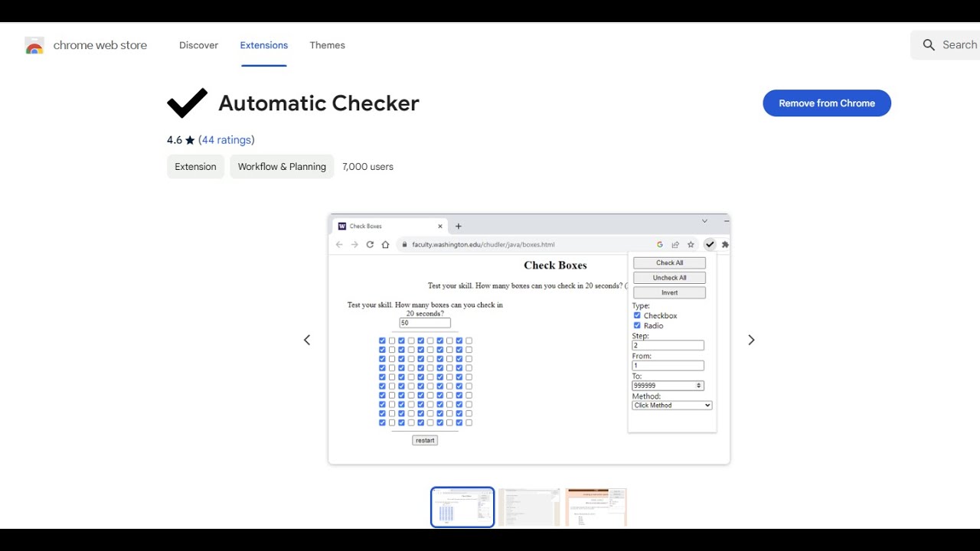Click the reload icon in preview browser

370,245
